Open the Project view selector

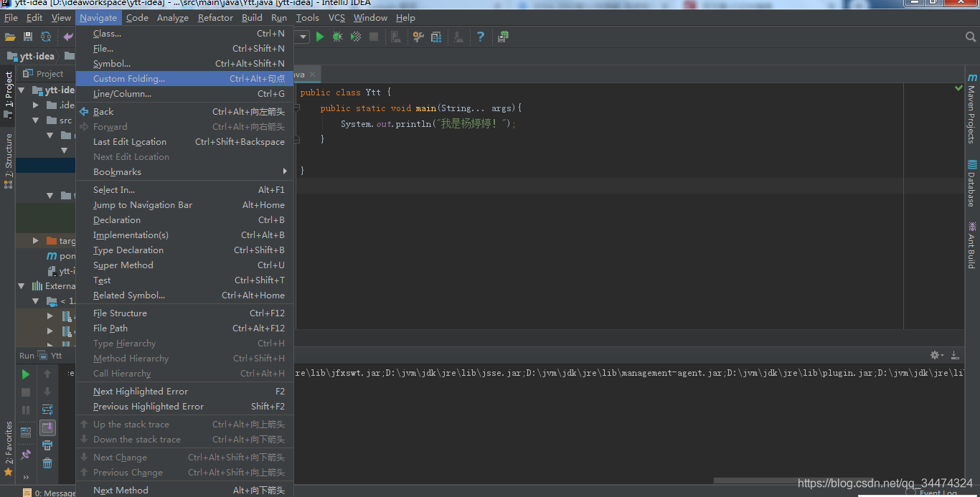tap(43, 74)
